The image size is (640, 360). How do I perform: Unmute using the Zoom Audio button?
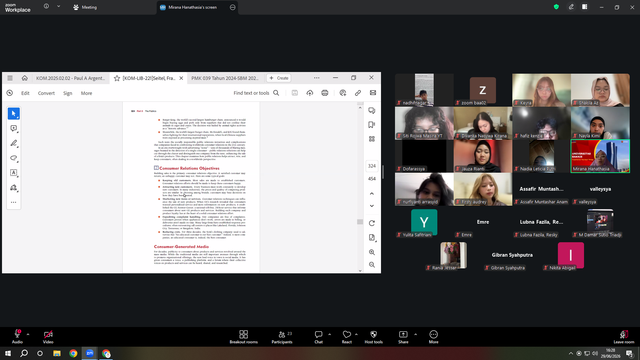pyautogui.click(x=17, y=337)
